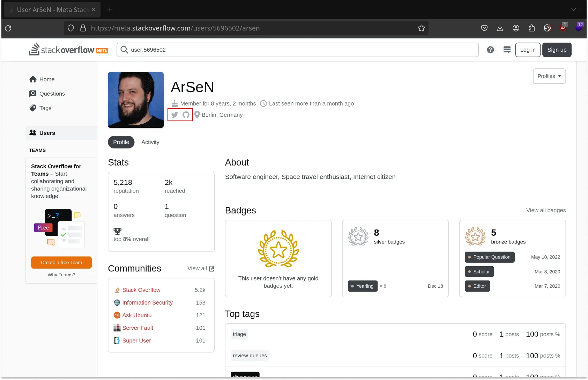Bookmark this page with the star icon

click(422, 28)
